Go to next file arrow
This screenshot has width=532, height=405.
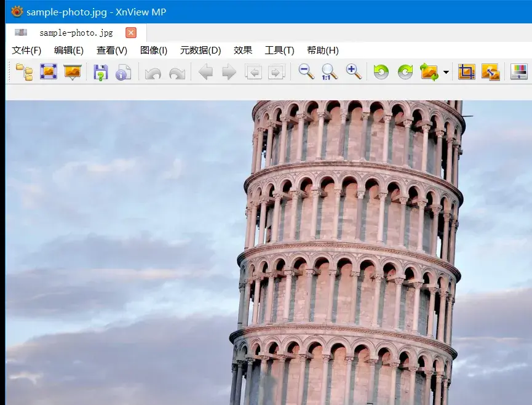[x=229, y=72]
